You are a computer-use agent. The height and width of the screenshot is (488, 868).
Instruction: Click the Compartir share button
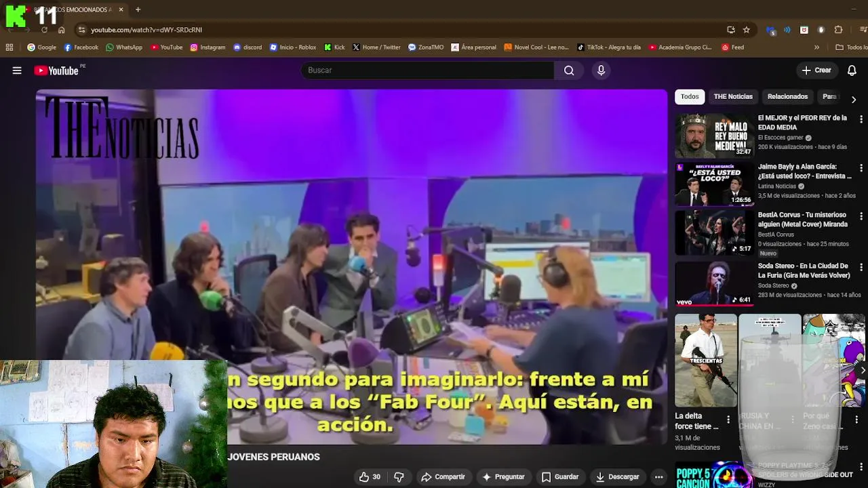click(x=443, y=477)
